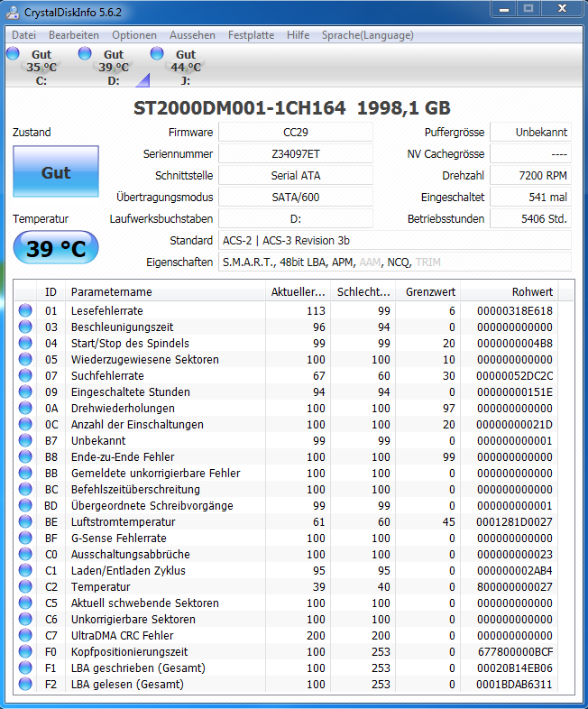The height and width of the screenshot is (709, 588).
Task: Click the Drehzahl field 7200 RPM
Action: pyautogui.click(x=530, y=175)
